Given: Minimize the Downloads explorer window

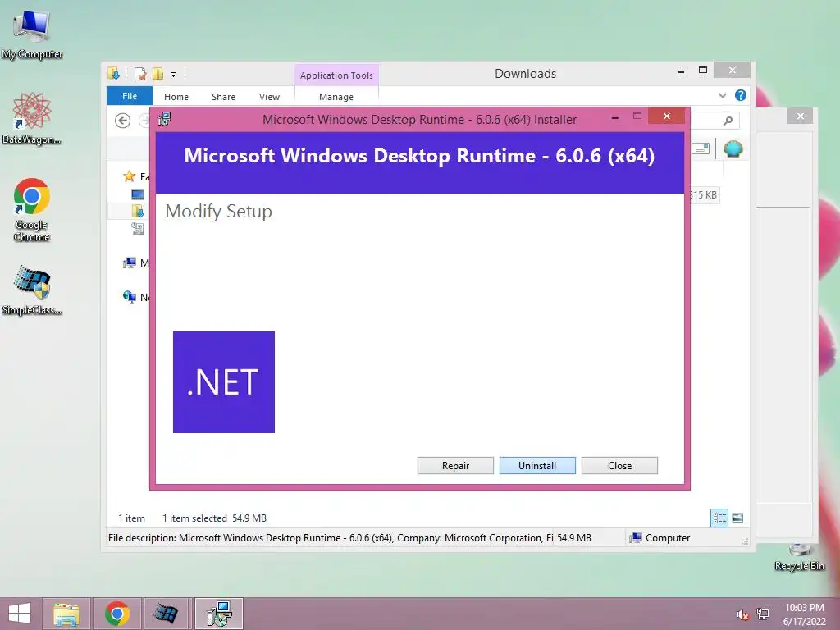Looking at the screenshot, I should pyautogui.click(x=680, y=72).
